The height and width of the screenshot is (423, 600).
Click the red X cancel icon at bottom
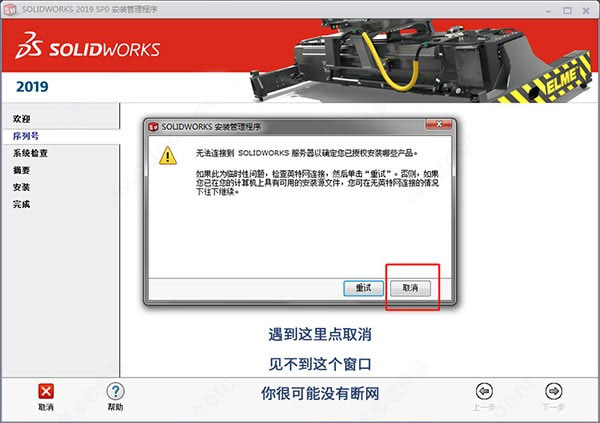click(x=46, y=391)
